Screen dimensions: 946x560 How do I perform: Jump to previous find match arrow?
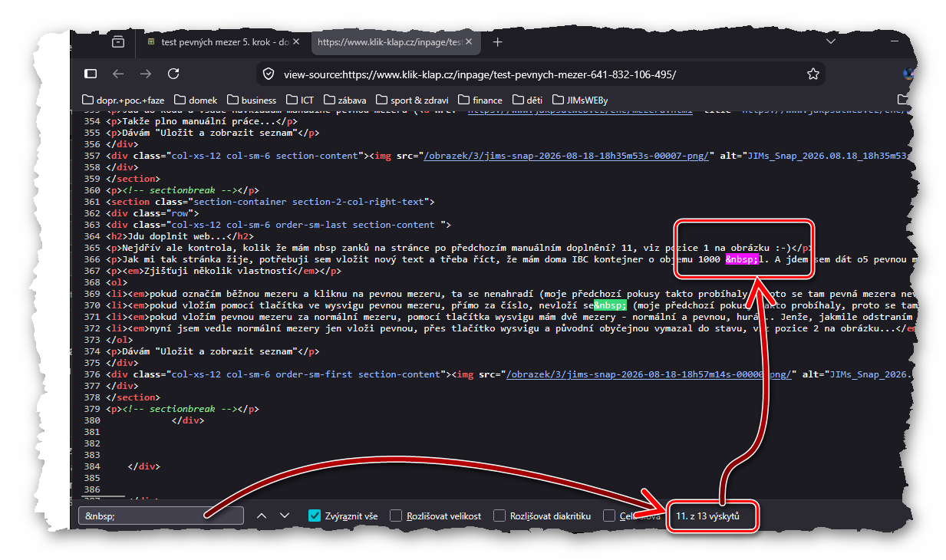click(262, 516)
